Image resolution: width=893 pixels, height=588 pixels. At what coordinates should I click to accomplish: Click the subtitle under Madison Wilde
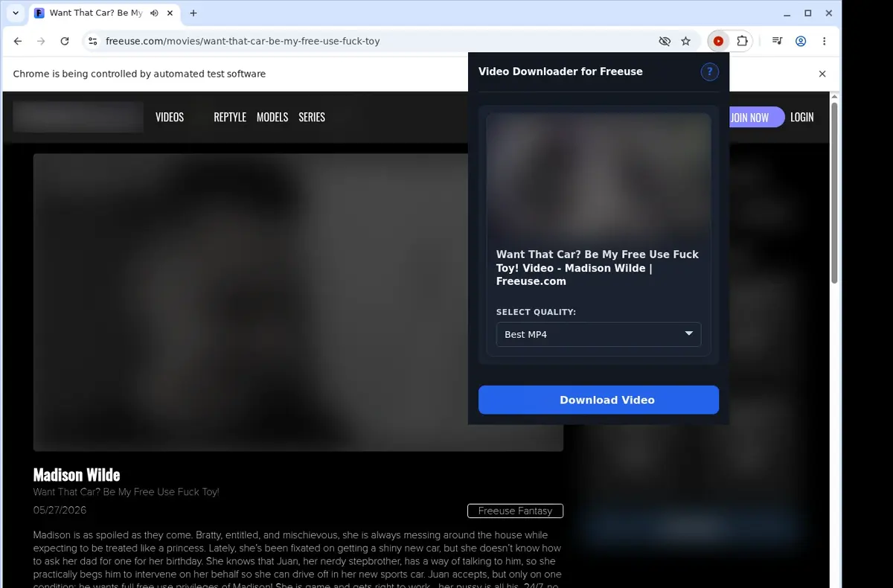[127, 492]
